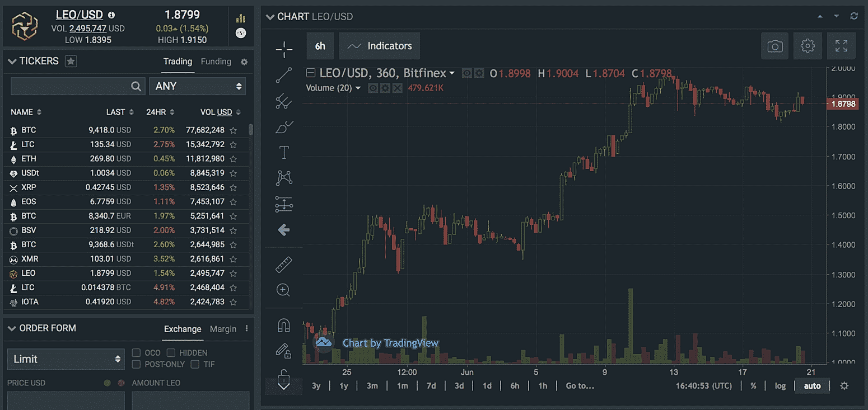Select the text annotation tool
Viewport: 868px width, 410px height.
pyautogui.click(x=284, y=152)
